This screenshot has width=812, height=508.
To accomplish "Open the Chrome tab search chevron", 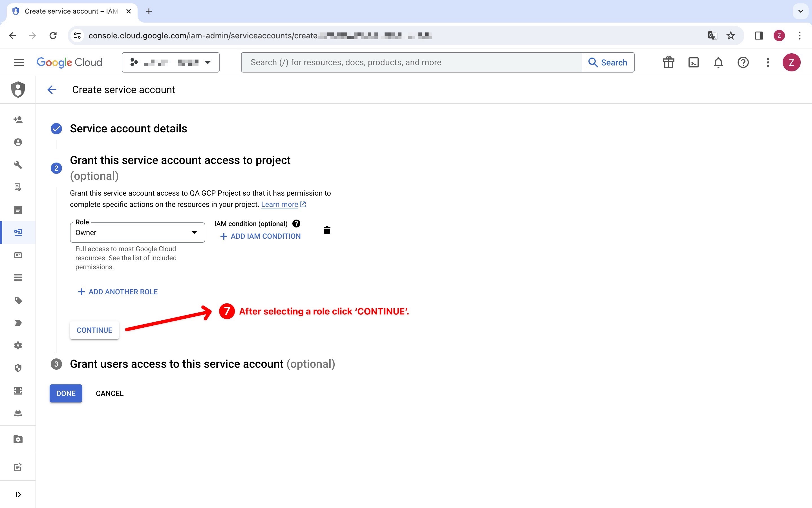I will click(801, 11).
